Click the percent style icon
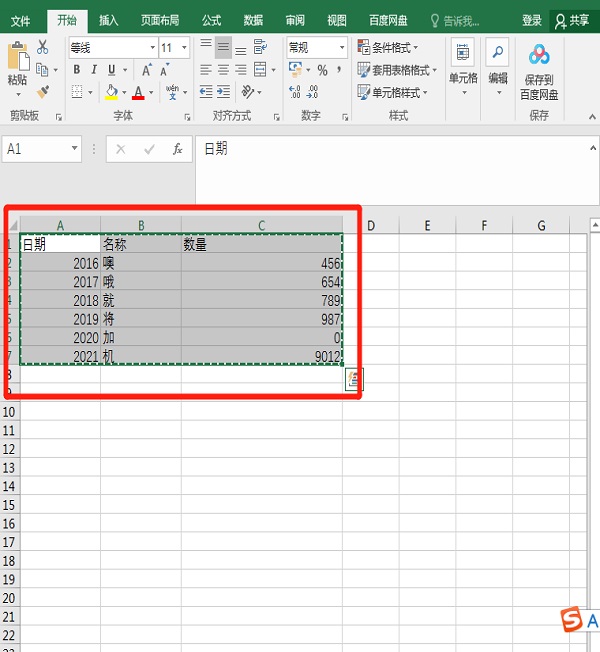Viewport: 600px width, 652px height. coord(322,70)
